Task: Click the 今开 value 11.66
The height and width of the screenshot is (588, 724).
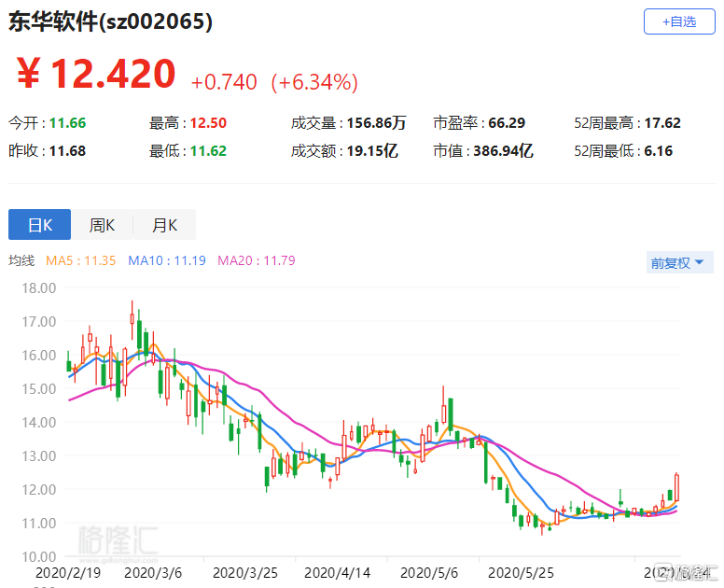Action: coord(67,123)
